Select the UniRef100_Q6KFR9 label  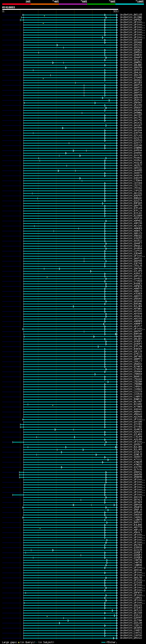131,95
